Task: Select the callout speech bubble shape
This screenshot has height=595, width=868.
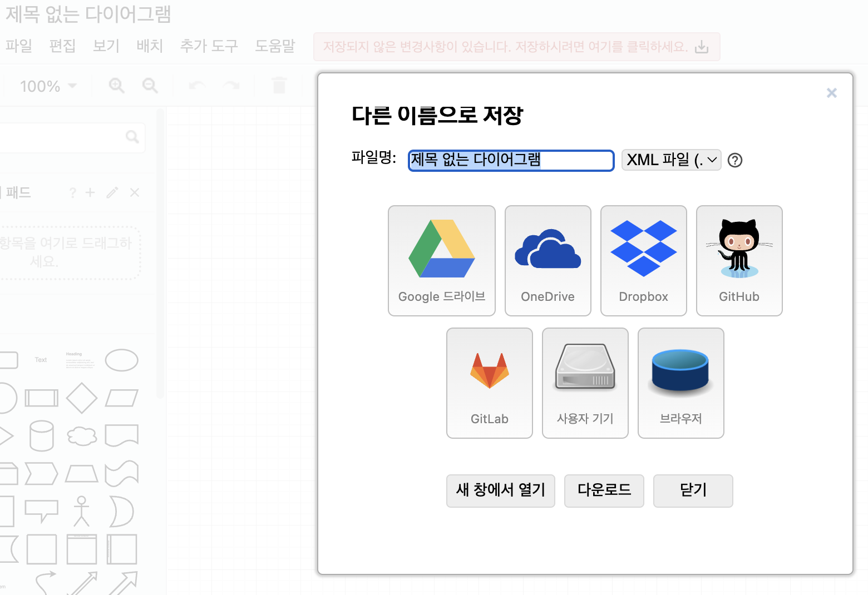Action: tap(42, 511)
